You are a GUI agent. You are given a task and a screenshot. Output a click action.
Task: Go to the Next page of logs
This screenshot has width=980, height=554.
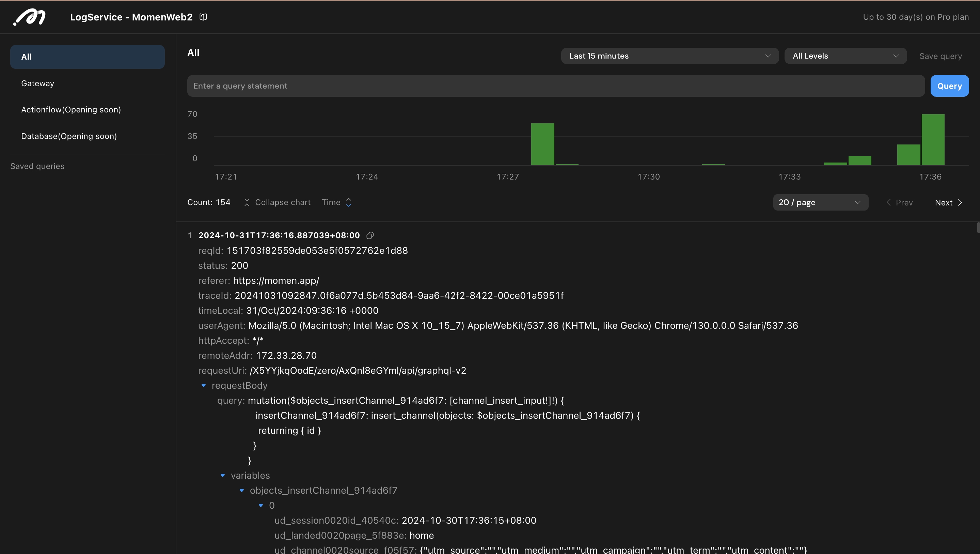click(948, 203)
